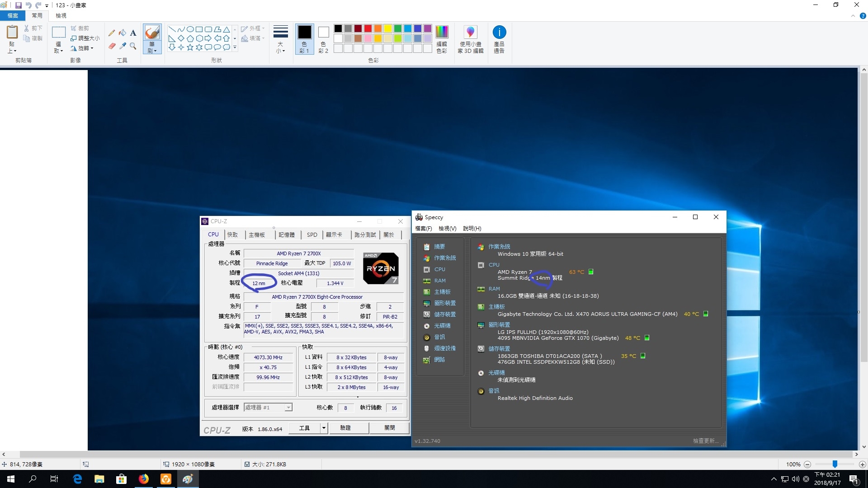Choose the straight Line shape
Image resolution: width=868 pixels, height=488 pixels.
click(x=172, y=29)
